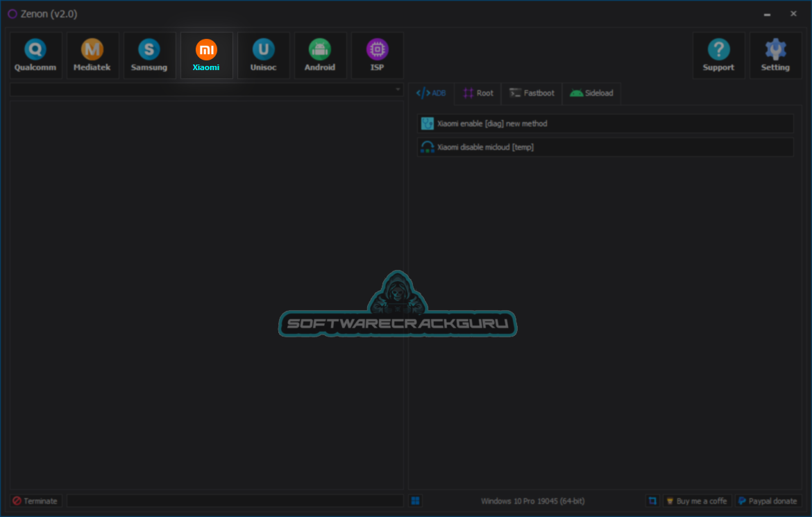Viewport: 812px width, 517px height.
Task: Close the Zenon window
Action: (793, 14)
